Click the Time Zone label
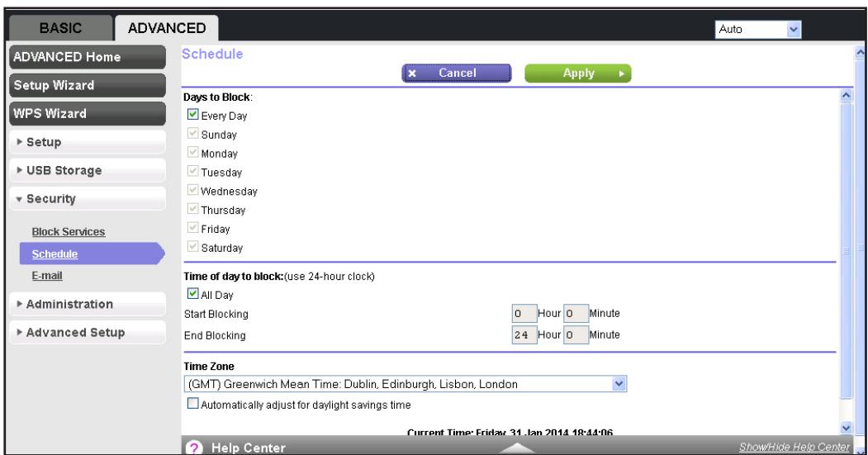 click(x=209, y=367)
